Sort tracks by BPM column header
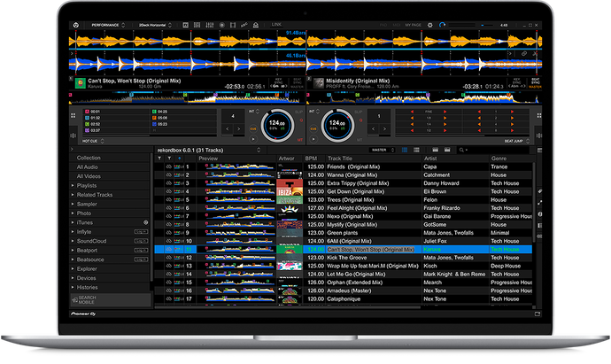 pos(311,159)
